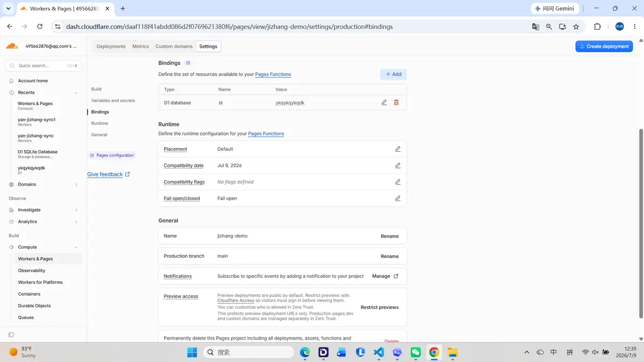Open a new browser tab
This screenshot has height=362, width=644.
coord(123,9)
